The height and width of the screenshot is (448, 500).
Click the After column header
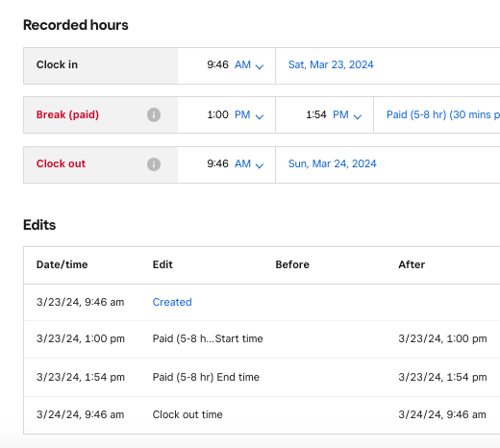click(x=412, y=264)
